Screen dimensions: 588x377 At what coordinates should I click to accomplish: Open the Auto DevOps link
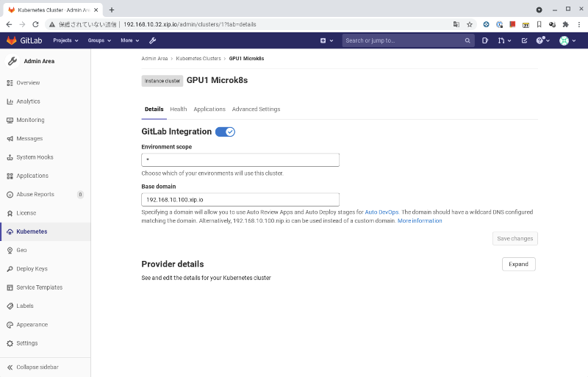[381, 212]
